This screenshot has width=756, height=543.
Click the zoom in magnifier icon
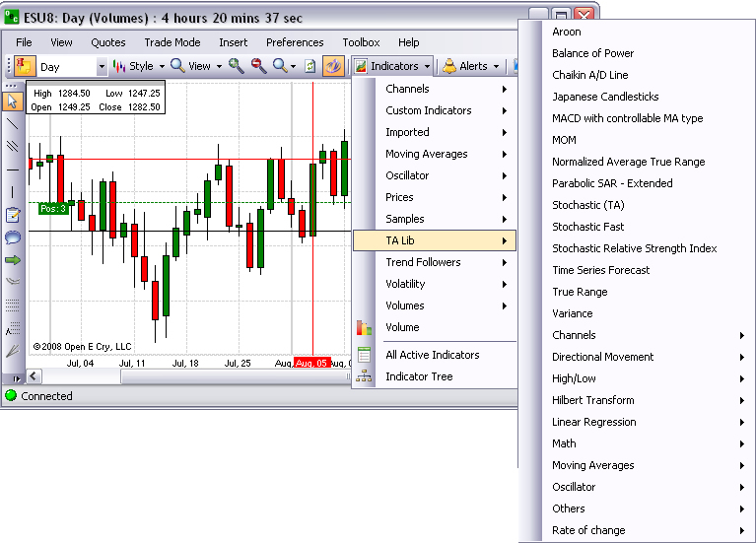(237, 66)
